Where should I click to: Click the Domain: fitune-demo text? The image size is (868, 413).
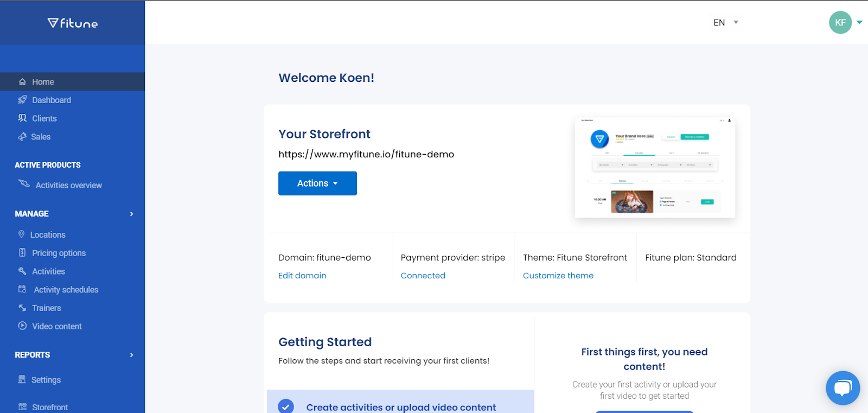324,258
